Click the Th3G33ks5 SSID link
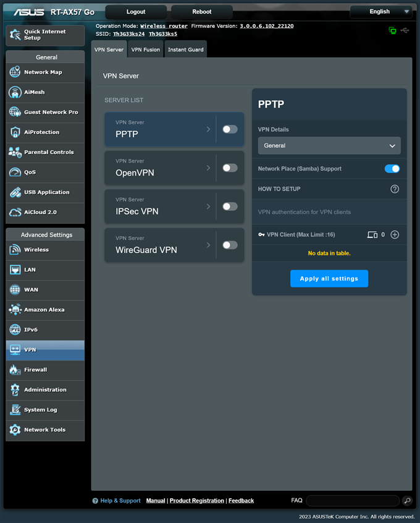Screen dimensions: 420x523 (163, 34)
